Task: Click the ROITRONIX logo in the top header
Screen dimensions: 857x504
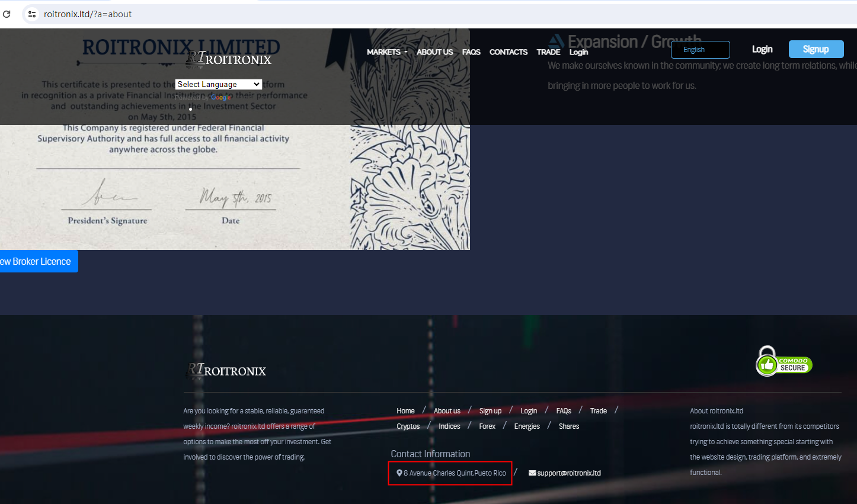Action: (228, 59)
